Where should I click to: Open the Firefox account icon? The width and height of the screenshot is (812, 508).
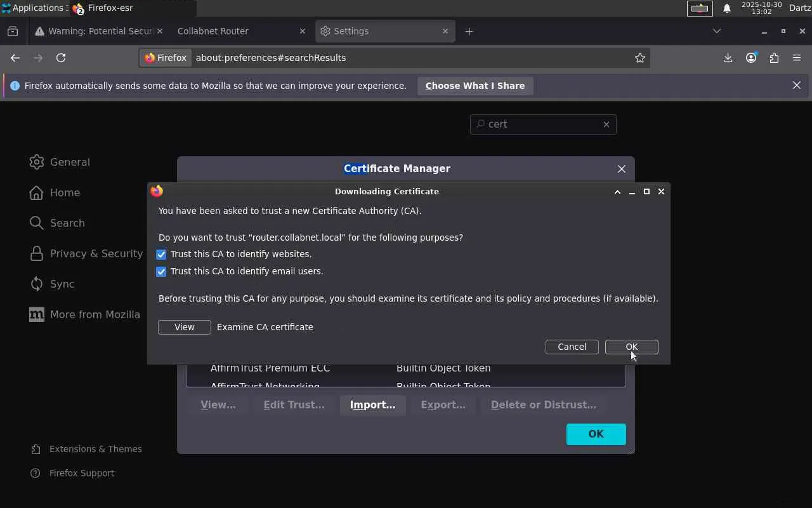pos(751,58)
